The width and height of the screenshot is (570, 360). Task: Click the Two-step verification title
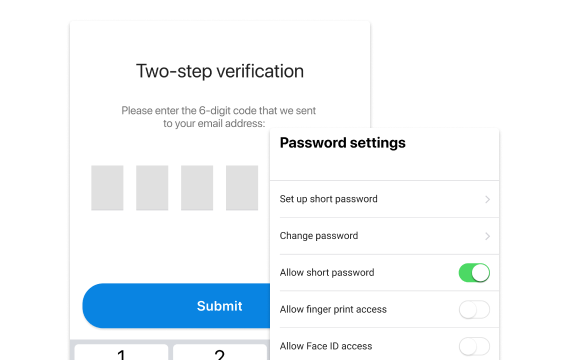220,71
